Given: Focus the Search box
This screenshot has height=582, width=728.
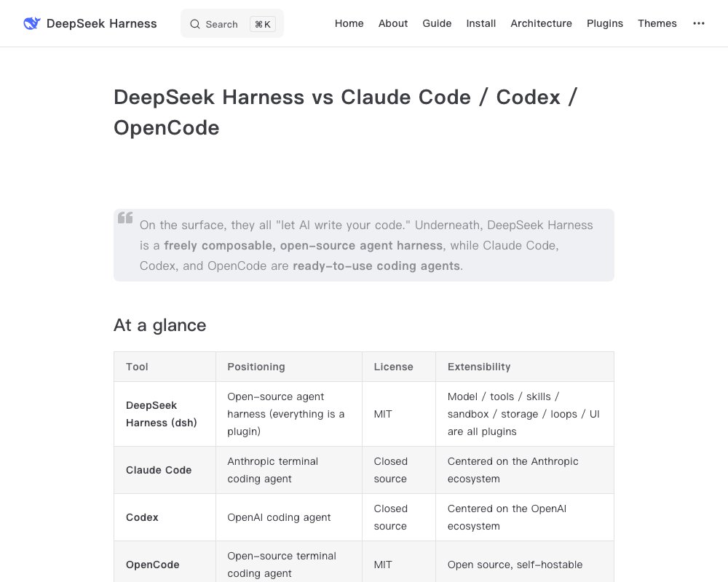Looking at the screenshot, I should coord(232,24).
